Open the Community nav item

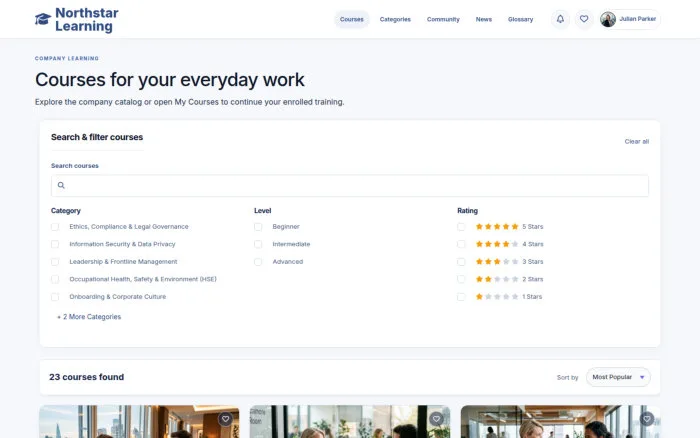point(443,19)
